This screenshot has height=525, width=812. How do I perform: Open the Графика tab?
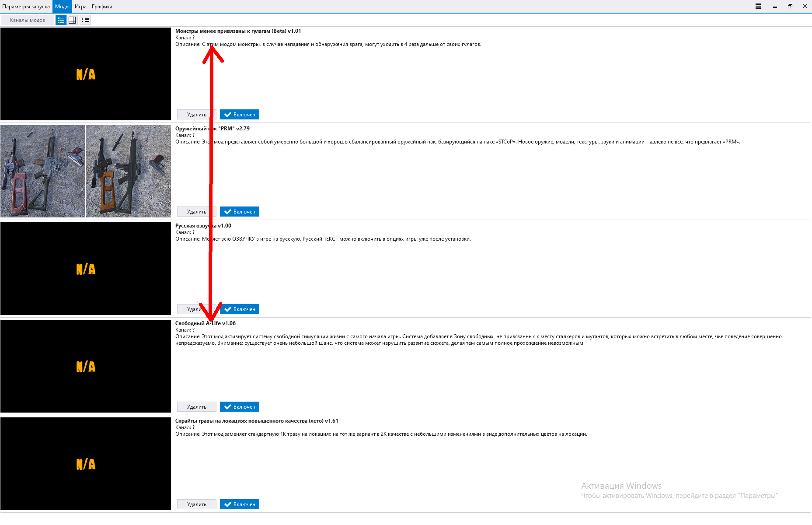(x=102, y=7)
